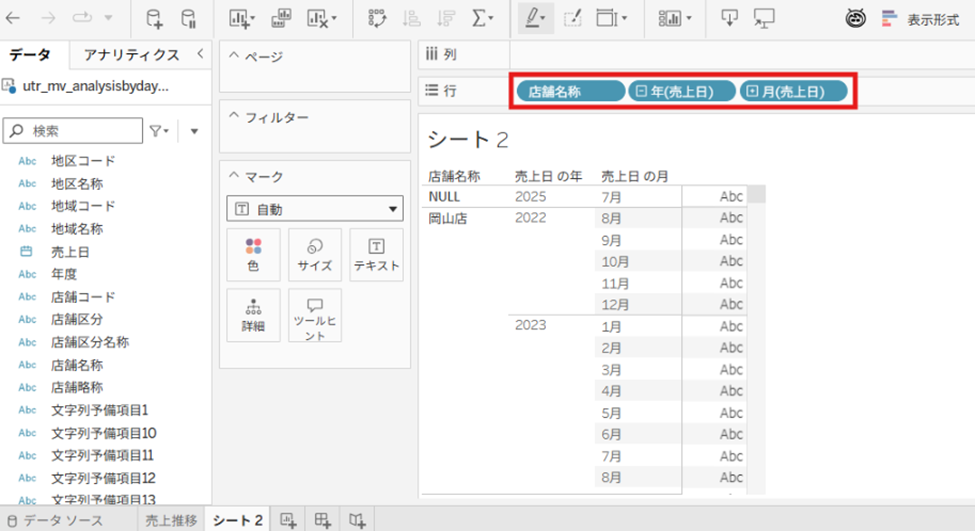This screenshot has height=531, width=975.
Task: Click the NULL store name cell
Action: (444, 196)
